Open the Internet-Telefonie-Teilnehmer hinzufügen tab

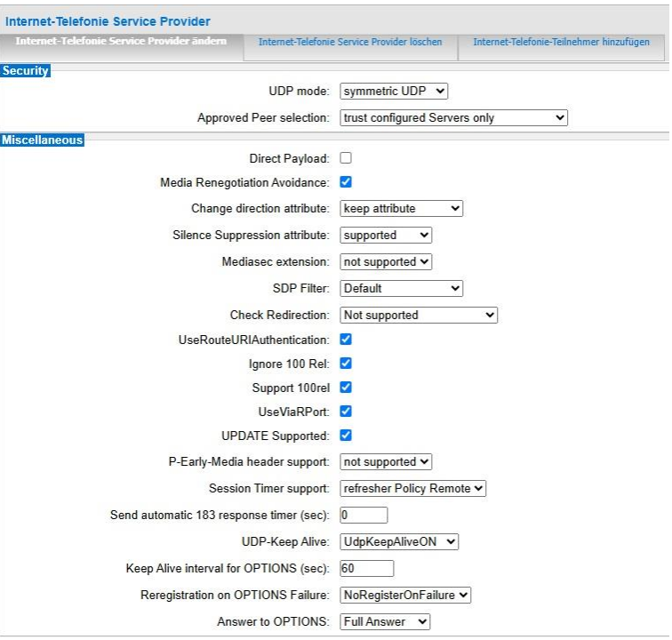pos(561,43)
